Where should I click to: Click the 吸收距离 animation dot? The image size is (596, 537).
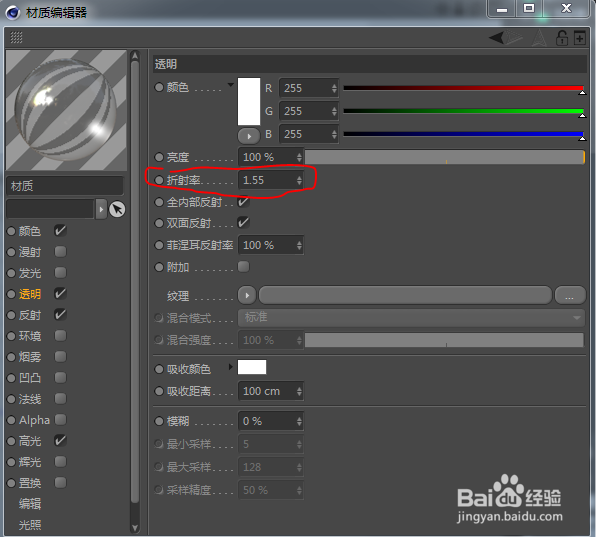click(159, 391)
